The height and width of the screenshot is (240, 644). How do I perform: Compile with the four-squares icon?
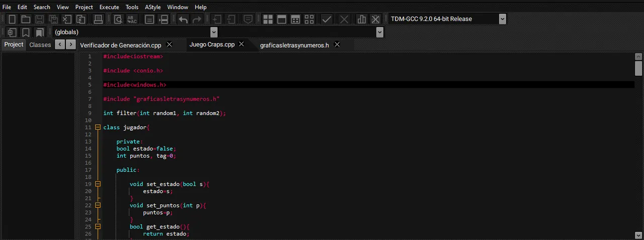point(268,19)
